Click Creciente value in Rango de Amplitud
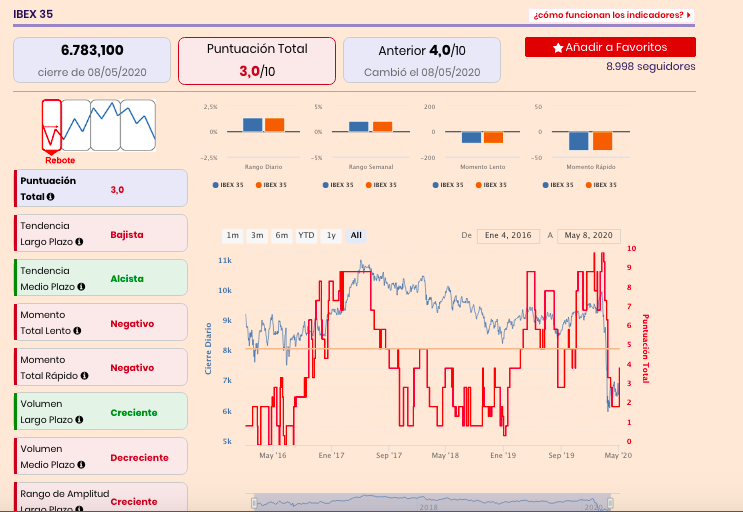 click(x=134, y=502)
